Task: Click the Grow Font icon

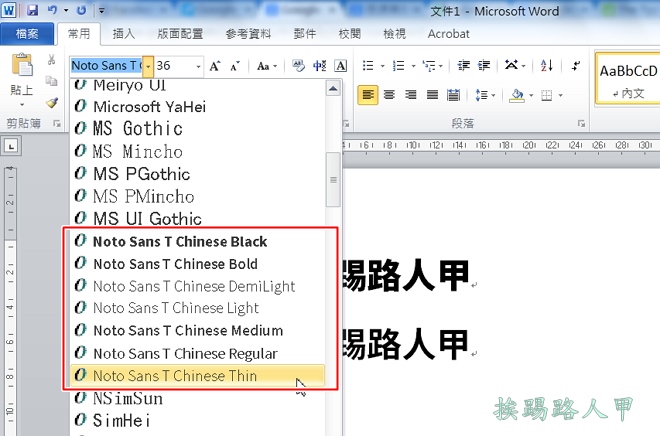Action: (216, 66)
